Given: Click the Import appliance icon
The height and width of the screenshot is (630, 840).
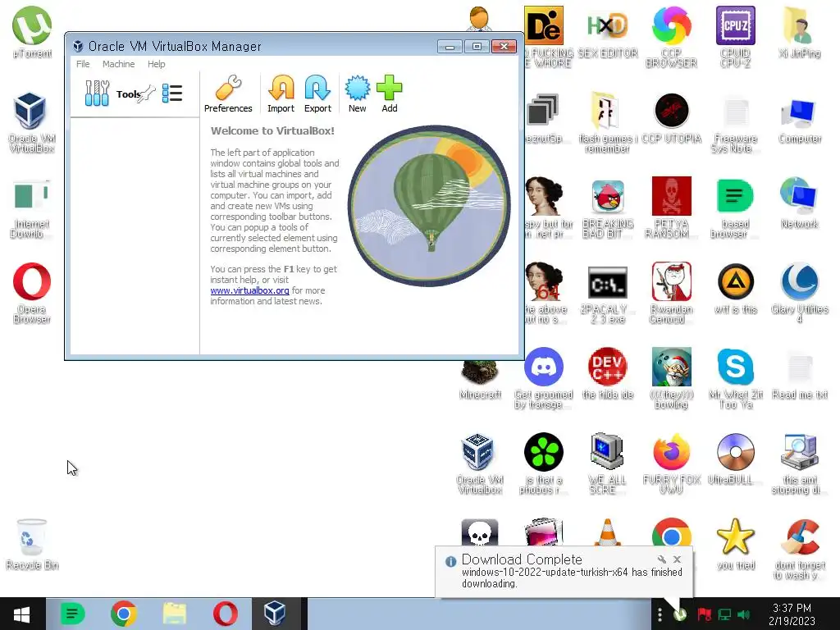Looking at the screenshot, I should point(281,94).
